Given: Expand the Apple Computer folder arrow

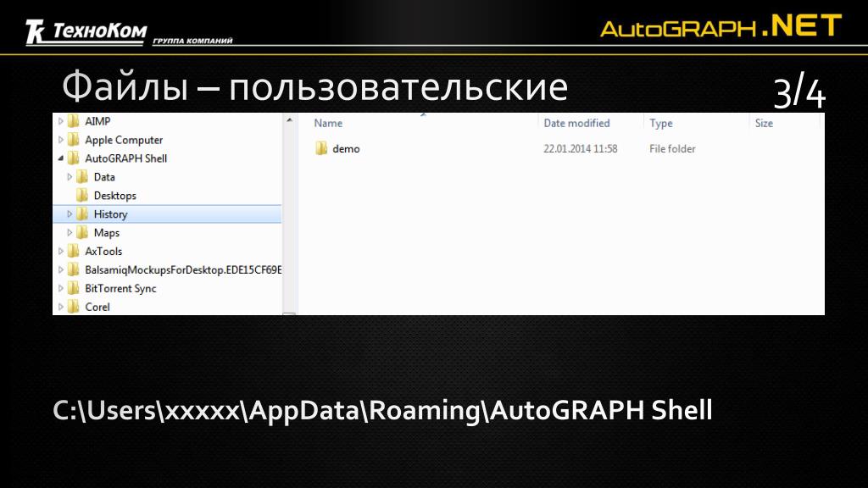Looking at the screenshot, I should click(x=61, y=140).
